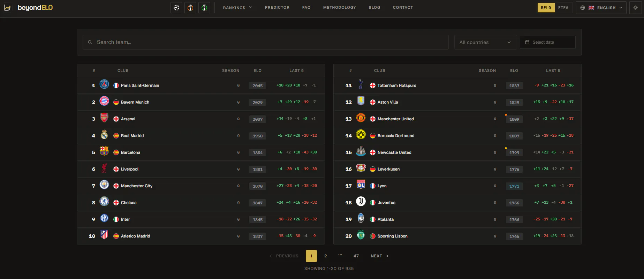Click the Borussia Dortmund club crest
This screenshot has height=279, width=644.
coord(361,134)
